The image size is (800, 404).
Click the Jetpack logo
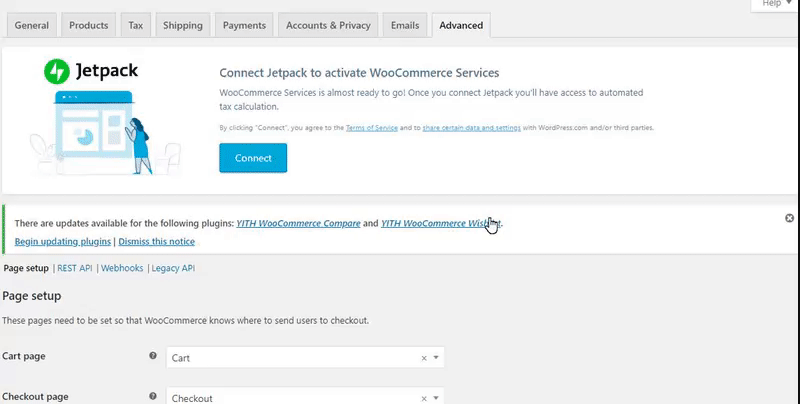point(91,71)
